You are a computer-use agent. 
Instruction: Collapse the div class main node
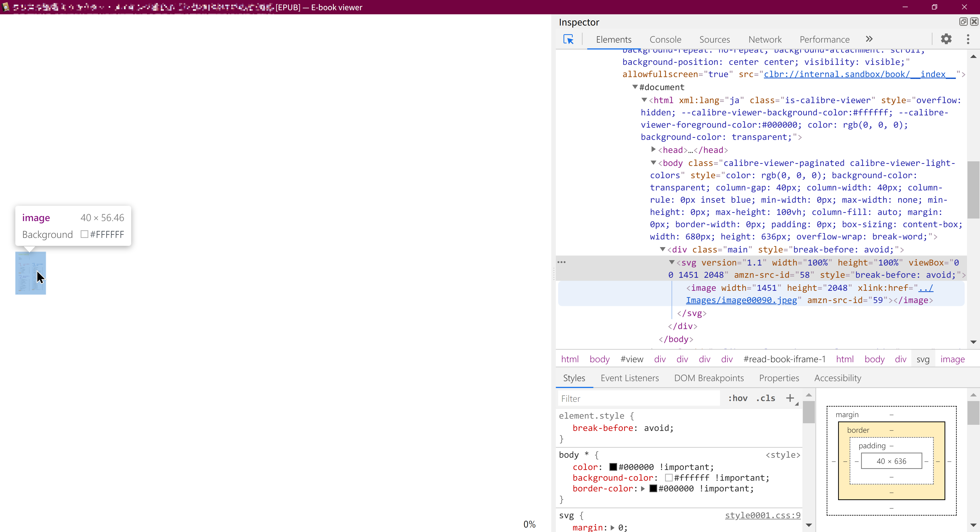[x=662, y=249]
